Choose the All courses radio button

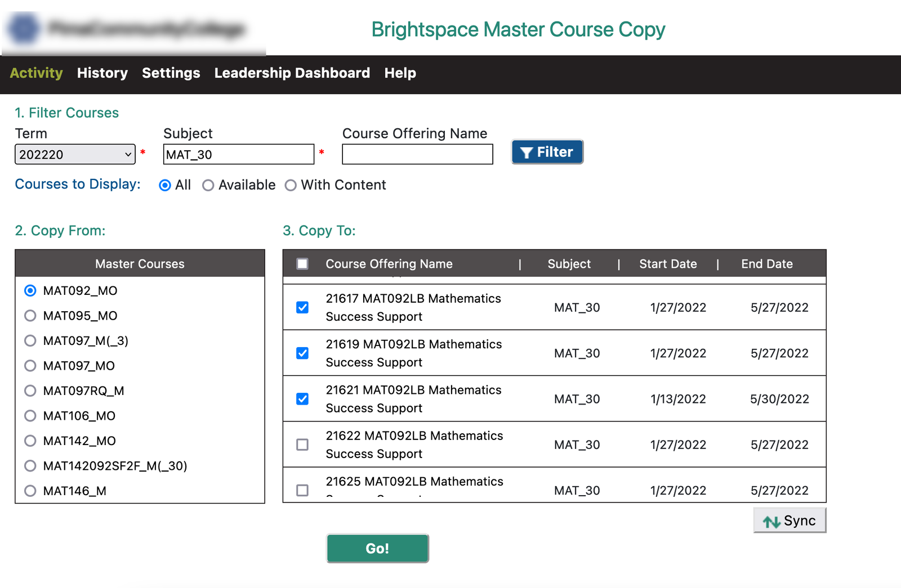pos(165,185)
